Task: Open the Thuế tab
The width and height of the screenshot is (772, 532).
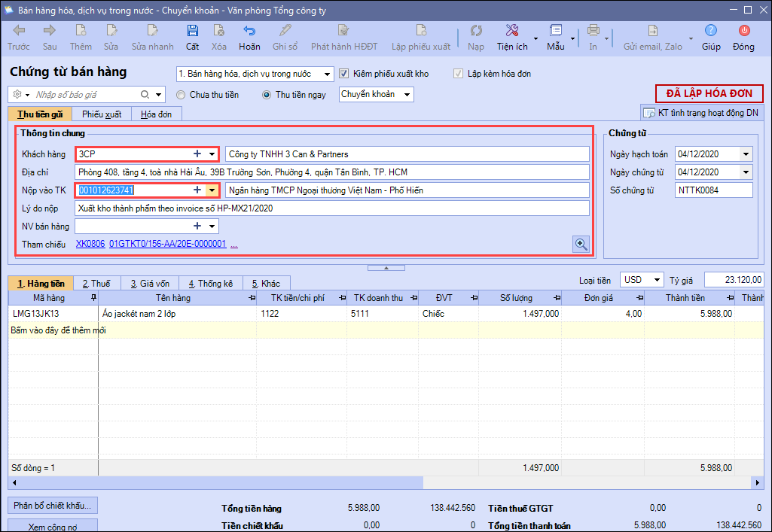Action: pyautogui.click(x=96, y=284)
